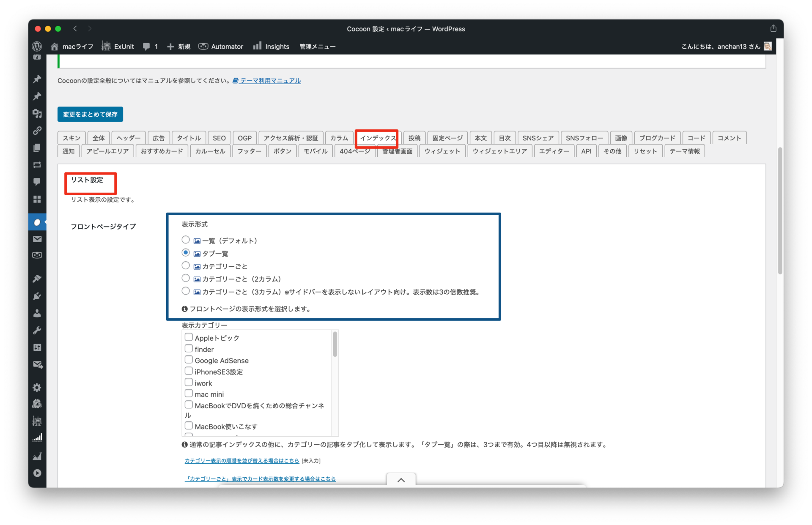Screen dimensions: 812x525
Task: Switch to SEO settings tab
Action: pyautogui.click(x=219, y=138)
